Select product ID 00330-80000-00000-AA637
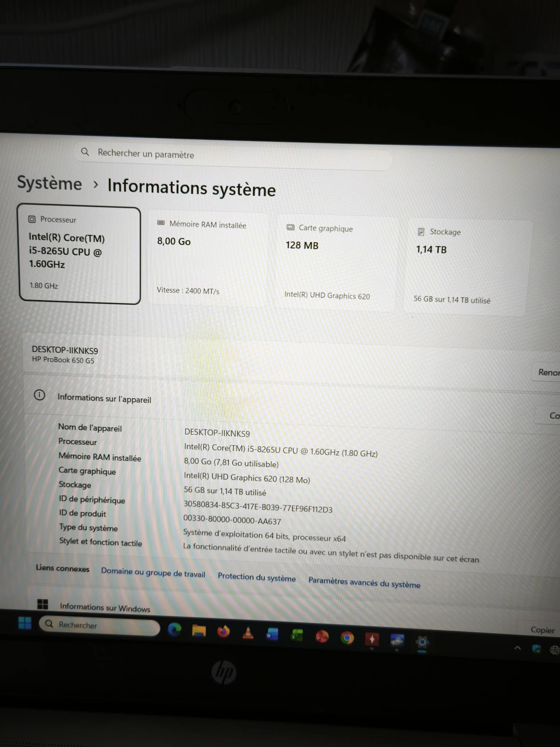The width and height of the screenshot is (560, 747). coord(232,520)
